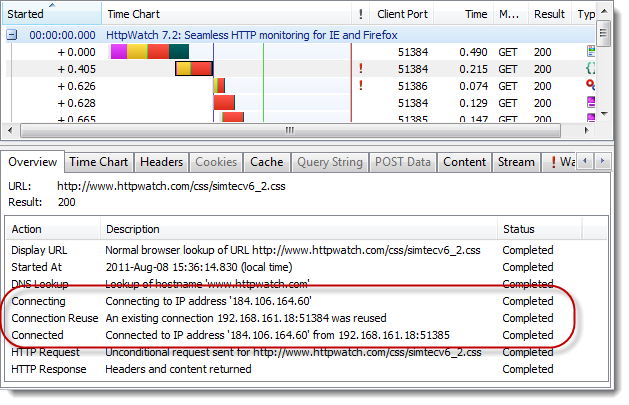Select the Connecting action row
Image resolution: width=629 pixels, height=405 pixels.
click(x=306, y=301)
